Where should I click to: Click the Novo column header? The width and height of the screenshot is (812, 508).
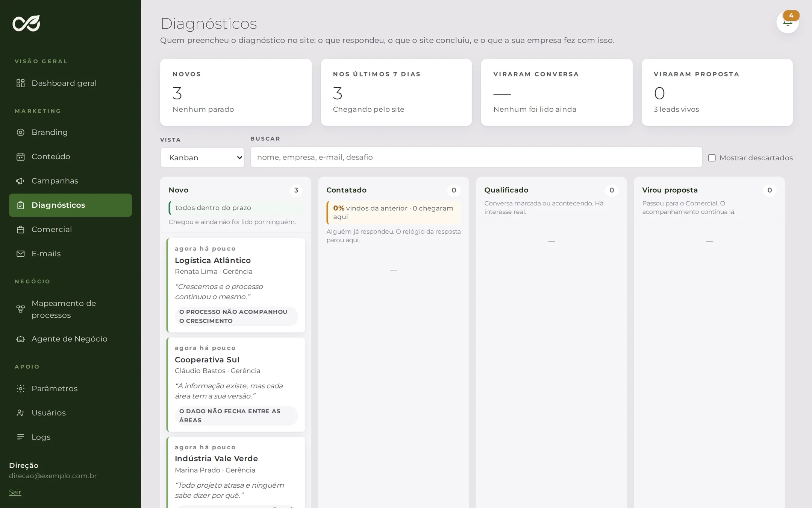coord(179,190)
